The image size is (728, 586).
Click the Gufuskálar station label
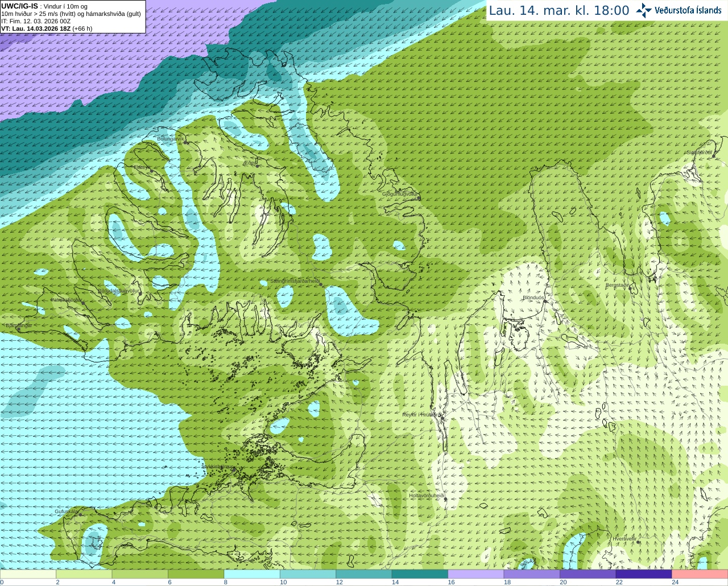coord(66,511)
